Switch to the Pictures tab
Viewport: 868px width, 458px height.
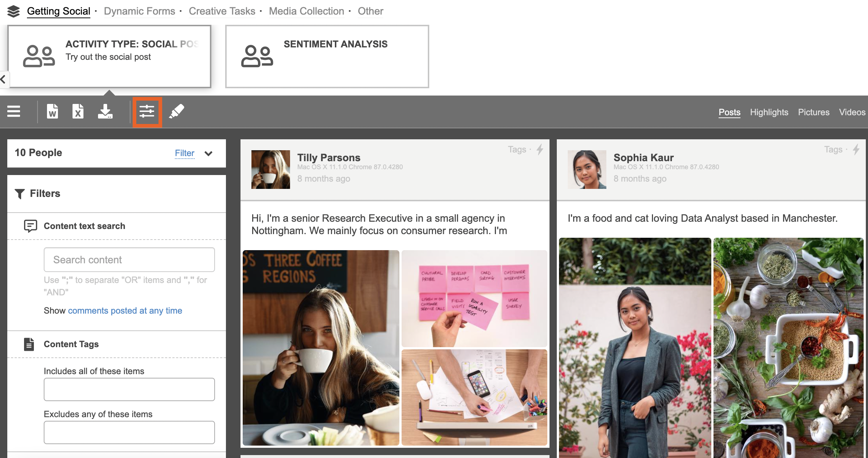tap(813, 112)
